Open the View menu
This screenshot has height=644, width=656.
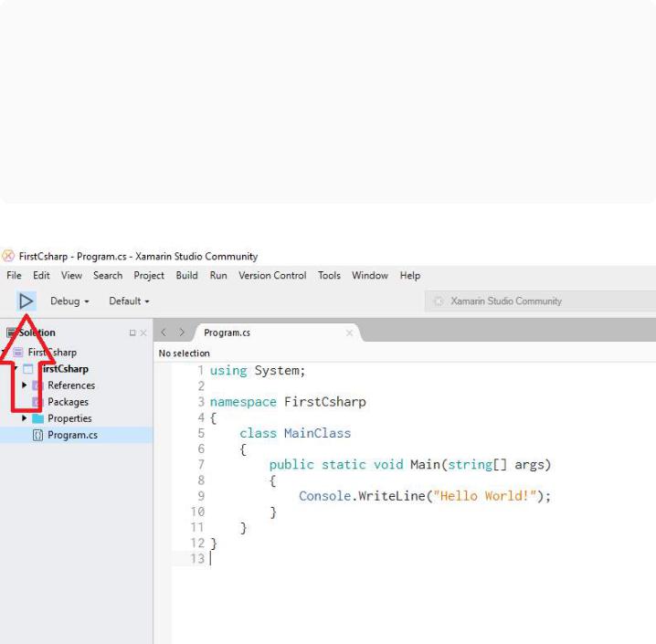[71, 276]
